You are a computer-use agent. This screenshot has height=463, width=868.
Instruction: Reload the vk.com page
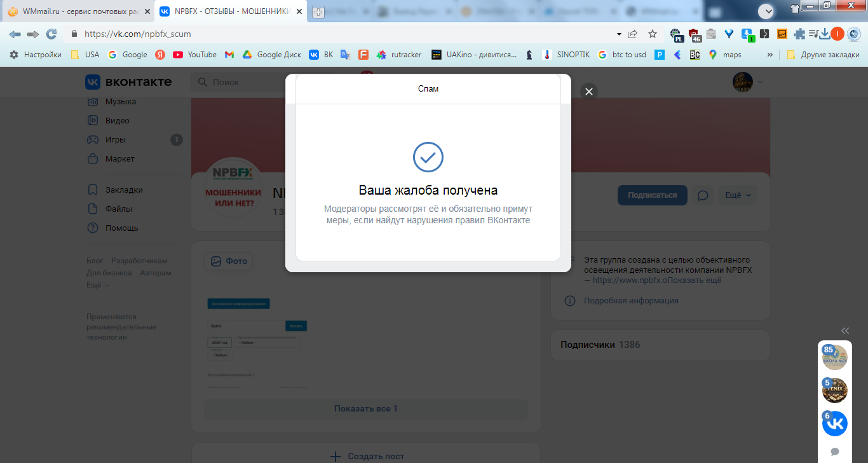click(x=51, y=34)
